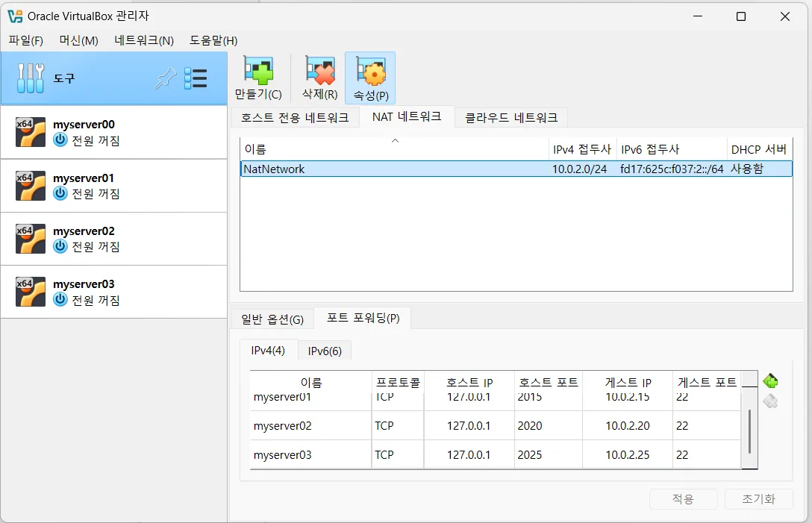Open the 포트 포워딩(P) tab
Viewport: 812px width, 523px height.
tap(363, 317)
